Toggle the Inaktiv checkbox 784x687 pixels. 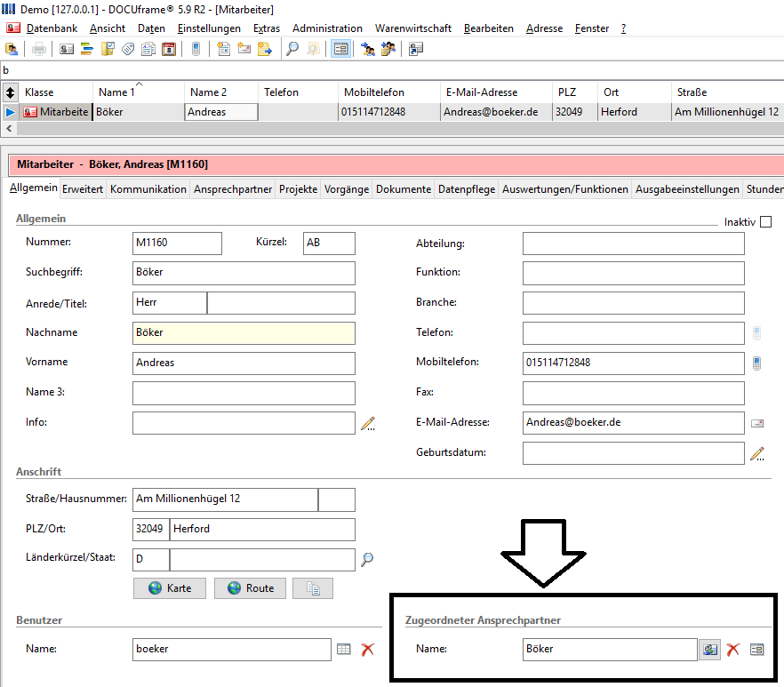pos(765,221)
